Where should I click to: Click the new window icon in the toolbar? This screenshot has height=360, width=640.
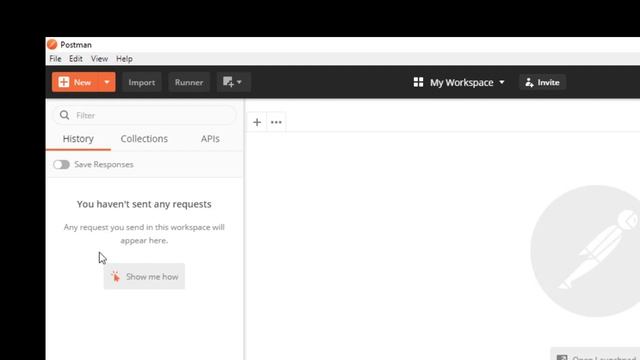coord(233,82)
